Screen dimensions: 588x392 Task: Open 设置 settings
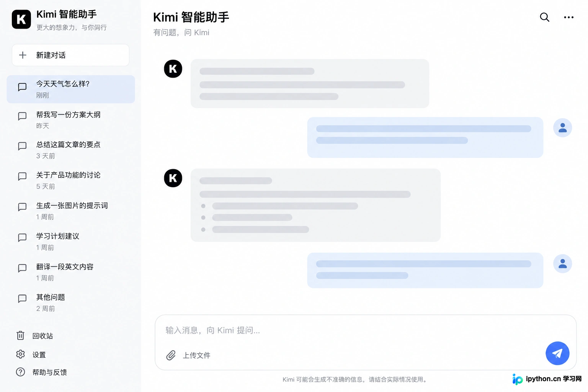(x=31, y=354)
